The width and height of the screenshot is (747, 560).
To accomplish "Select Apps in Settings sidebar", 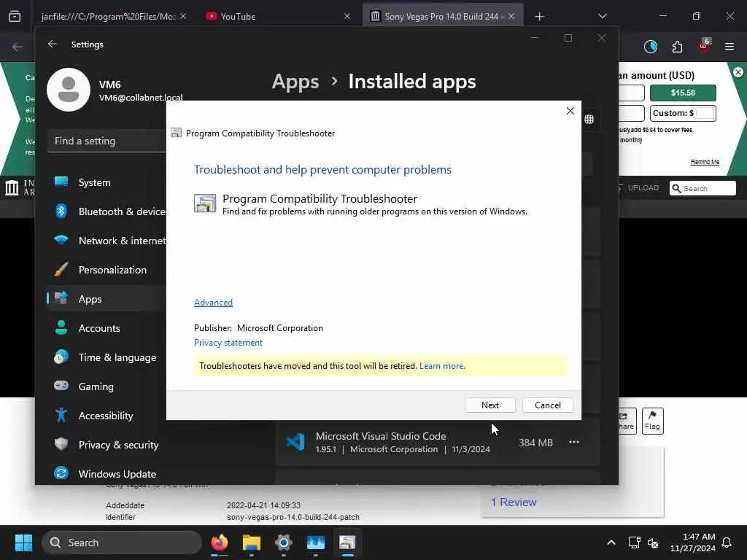I will point(107,298).
